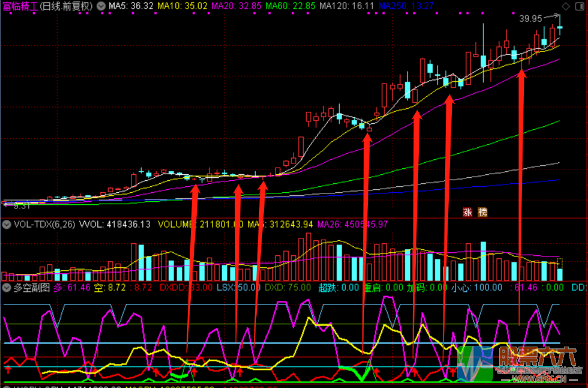Select the MA5: 36.32 label

131,6
